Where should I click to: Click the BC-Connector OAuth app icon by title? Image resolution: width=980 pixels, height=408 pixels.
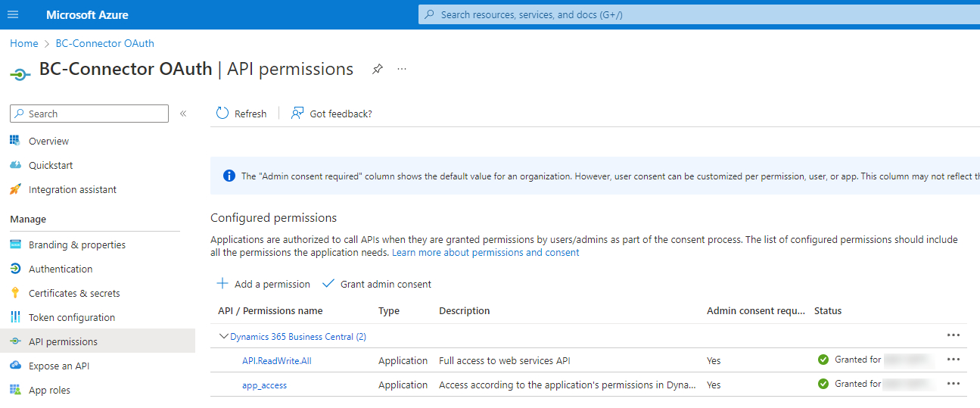(x=20, y=73)
